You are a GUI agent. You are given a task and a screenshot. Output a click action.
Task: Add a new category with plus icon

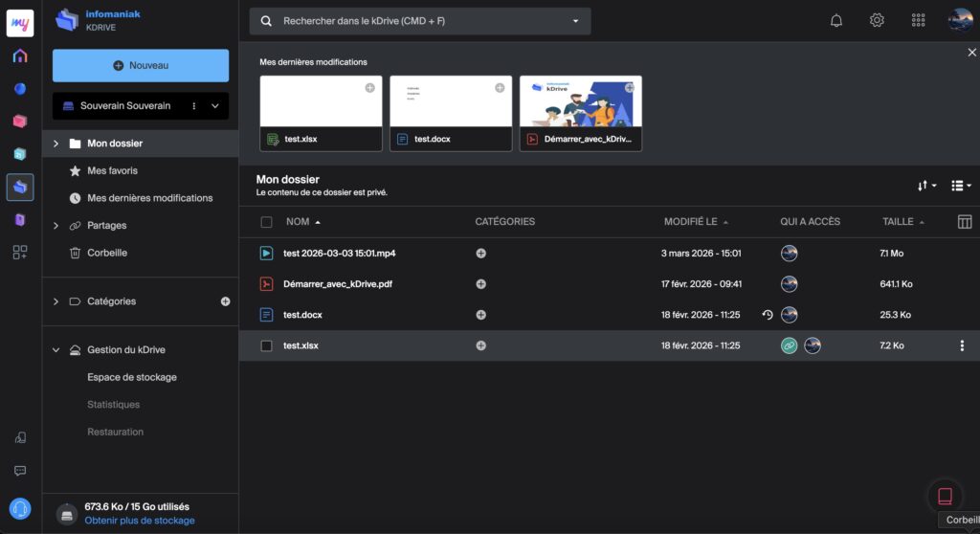pos(226,301)
